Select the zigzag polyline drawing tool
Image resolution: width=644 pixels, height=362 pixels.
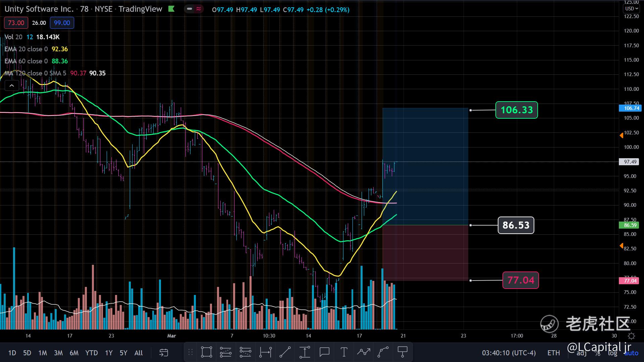(x=363, y=352)
